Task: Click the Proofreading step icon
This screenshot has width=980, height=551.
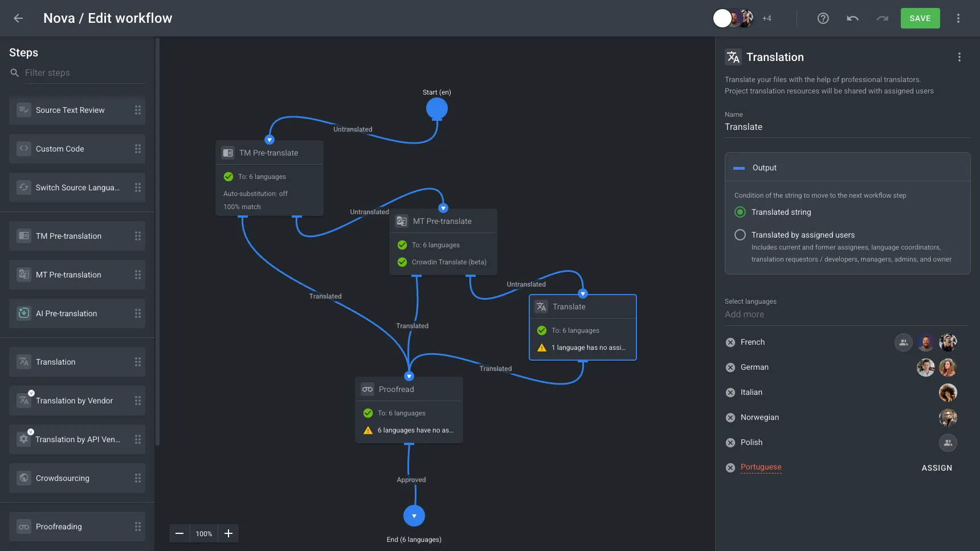Action: [x=24, y=526]
